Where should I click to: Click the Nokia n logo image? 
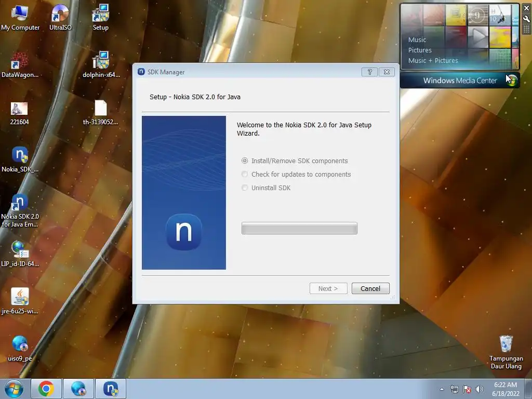pyautogui.click(x=184, y=232)
